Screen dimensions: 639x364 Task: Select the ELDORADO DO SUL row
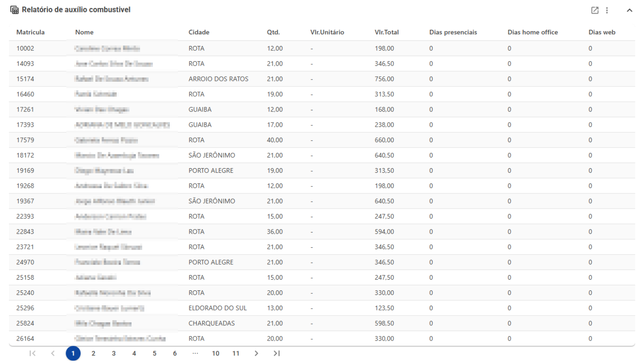click(x=322, y=308)
